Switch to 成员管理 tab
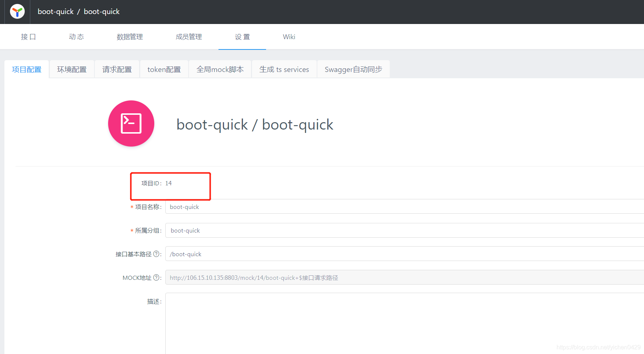This screenshot has height=354, width=644. [189, 37]
